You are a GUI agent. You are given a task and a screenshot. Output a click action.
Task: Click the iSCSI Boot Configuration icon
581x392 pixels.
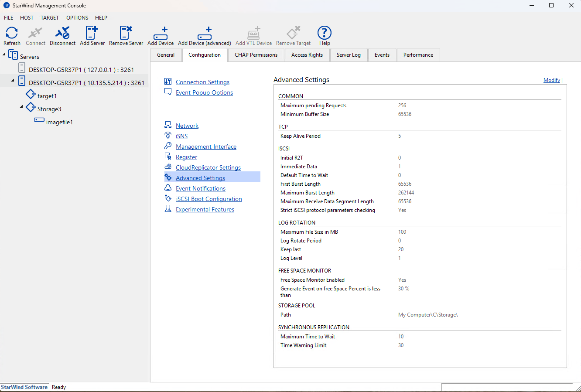(x=168, y=198)
